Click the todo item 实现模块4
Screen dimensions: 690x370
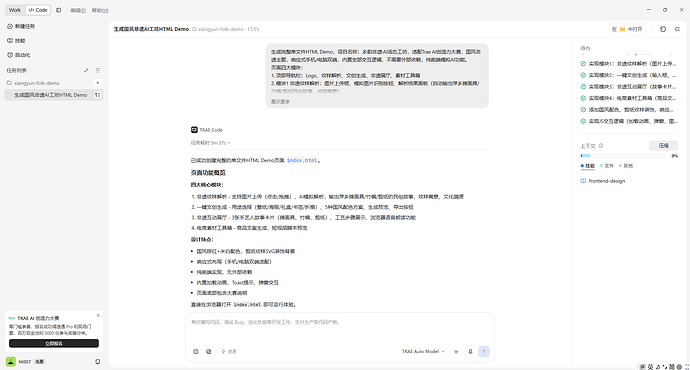[x=629, y=98]
